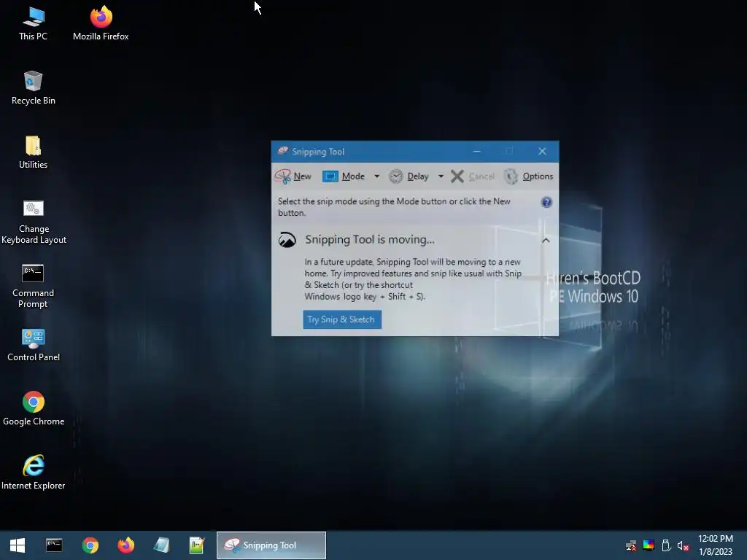Click the blue notebook taskbar icon
This screenshot has height=560, width=747.
(x=161, y=545)
